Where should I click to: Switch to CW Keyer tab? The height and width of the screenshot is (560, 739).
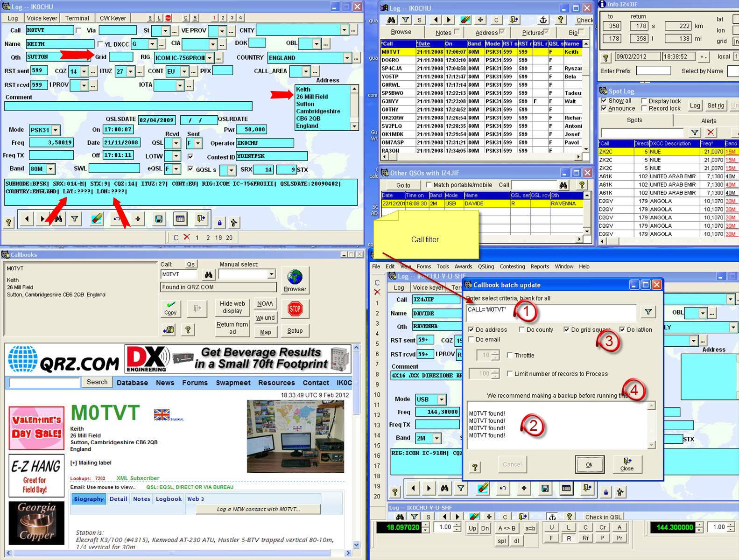(x=113, y=18)
